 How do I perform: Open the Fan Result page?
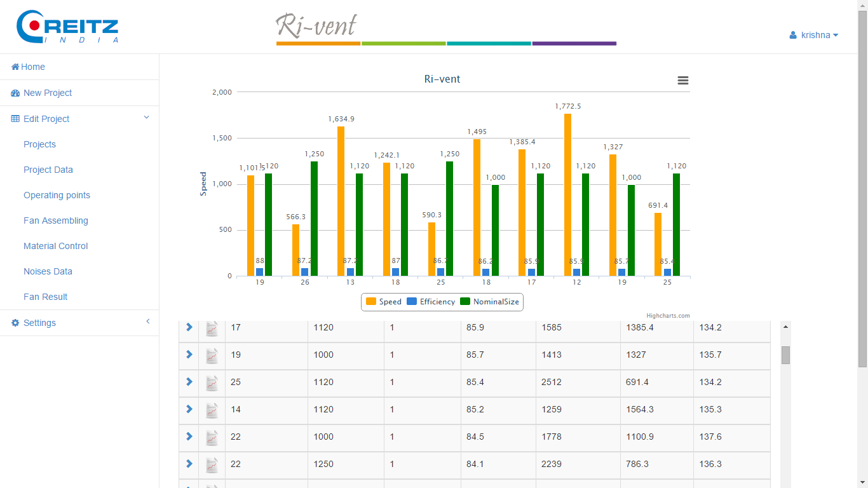(45, 297)
